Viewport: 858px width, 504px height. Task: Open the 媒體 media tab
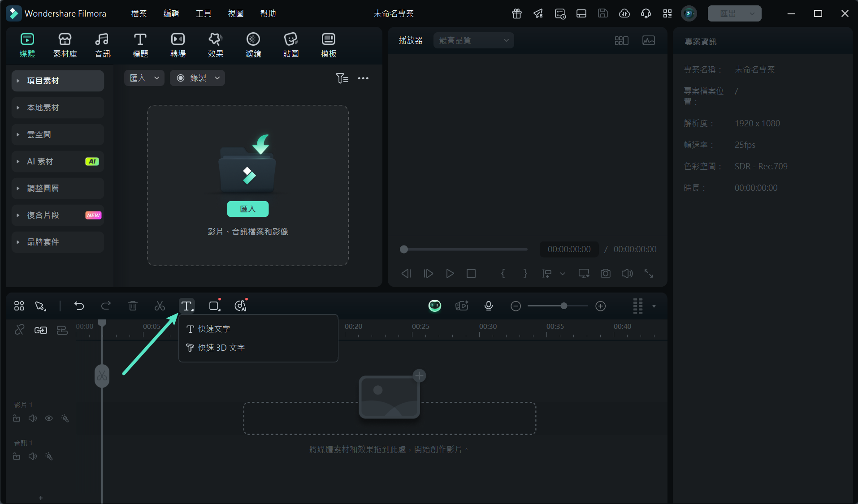(27, 45)
